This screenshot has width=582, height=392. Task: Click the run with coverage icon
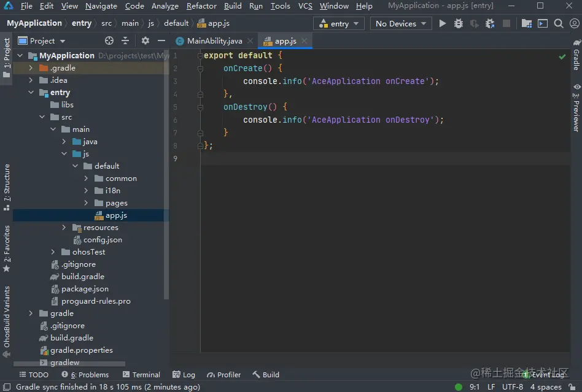[475, 23]
